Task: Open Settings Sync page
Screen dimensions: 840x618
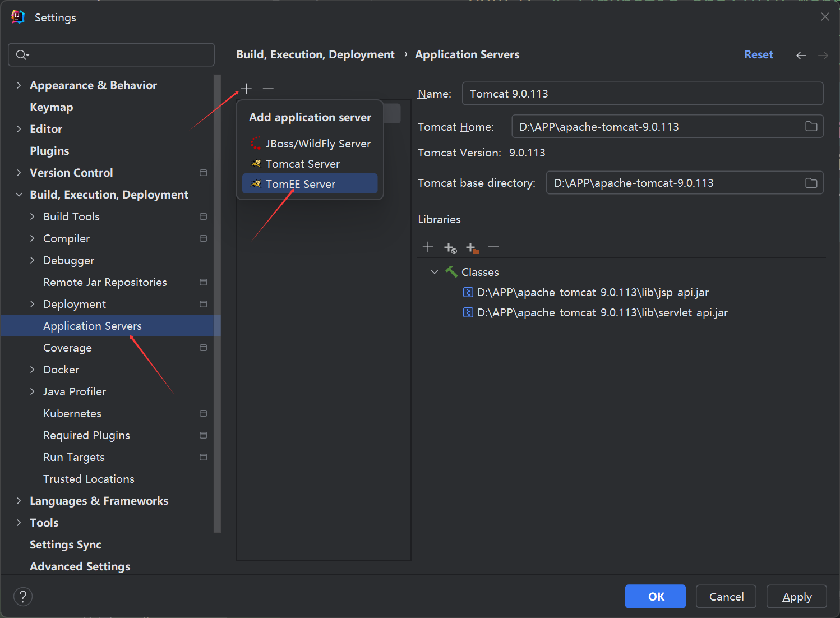Action: [x=66, y=545]
